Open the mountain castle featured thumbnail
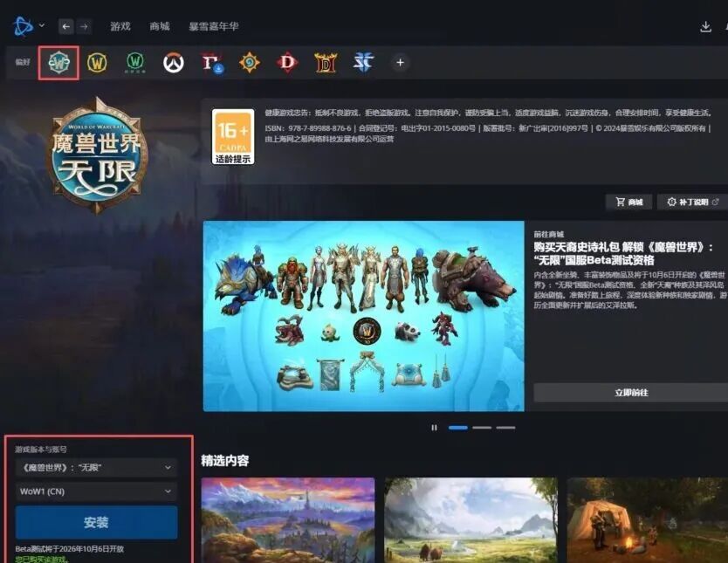The height and width of the screenshot is (563, 728). (288, 520)
